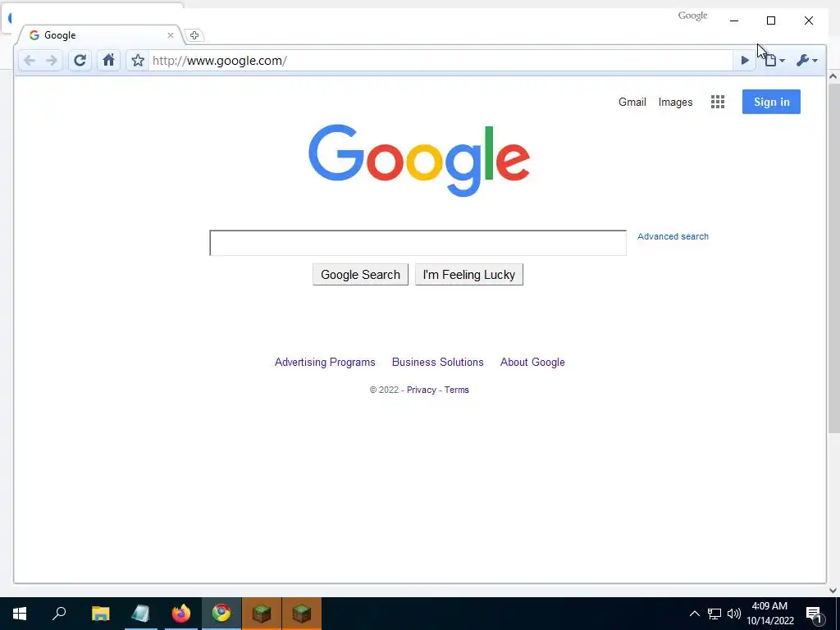Switch to Firefox on the taskbar
Viewport: 840px width, 630px height.
181,614
